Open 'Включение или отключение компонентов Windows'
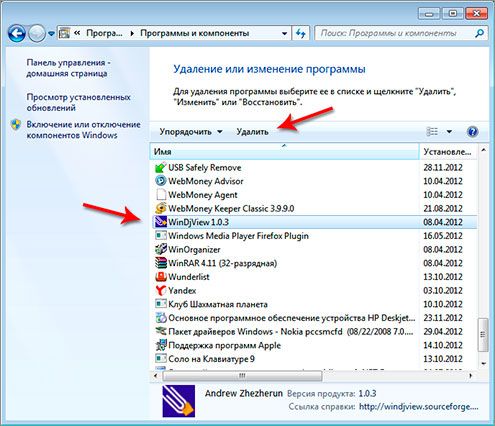Viewport: 495px width, 426px height. click(x=84, y=130)
